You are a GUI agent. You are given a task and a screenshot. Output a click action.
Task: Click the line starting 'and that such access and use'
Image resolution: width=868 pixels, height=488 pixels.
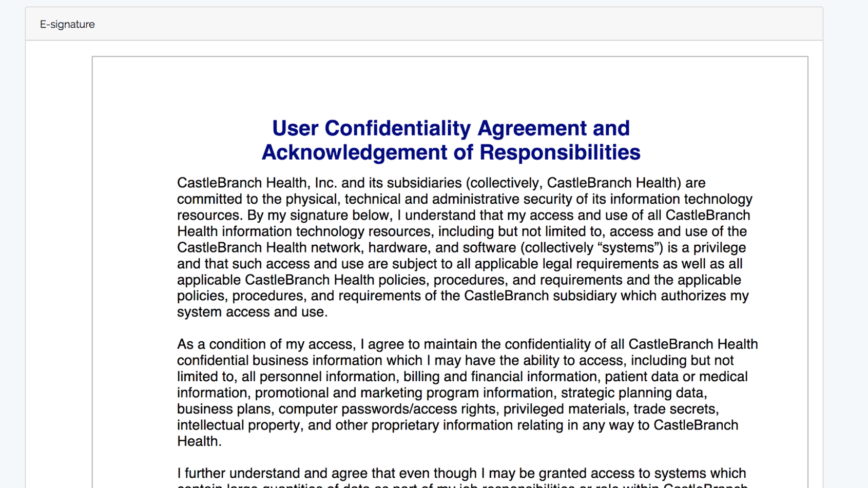coord(460,264)
